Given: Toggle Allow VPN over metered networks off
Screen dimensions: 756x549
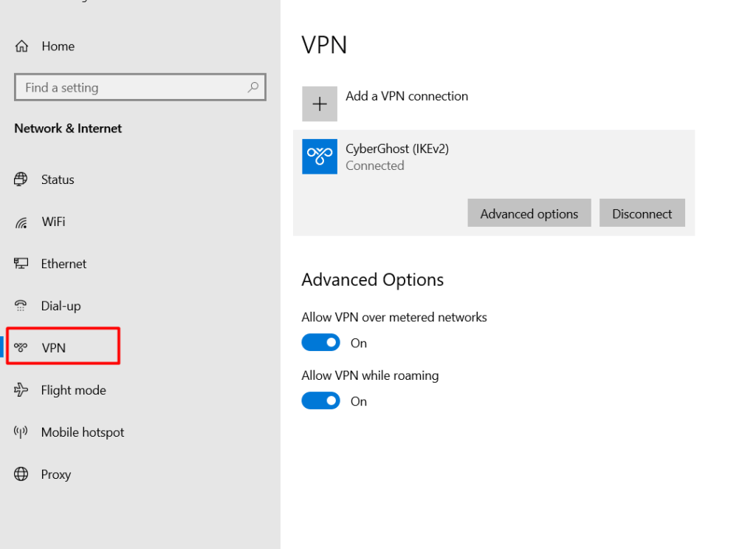Looking at the screenshot, I should tap(320, 342).
